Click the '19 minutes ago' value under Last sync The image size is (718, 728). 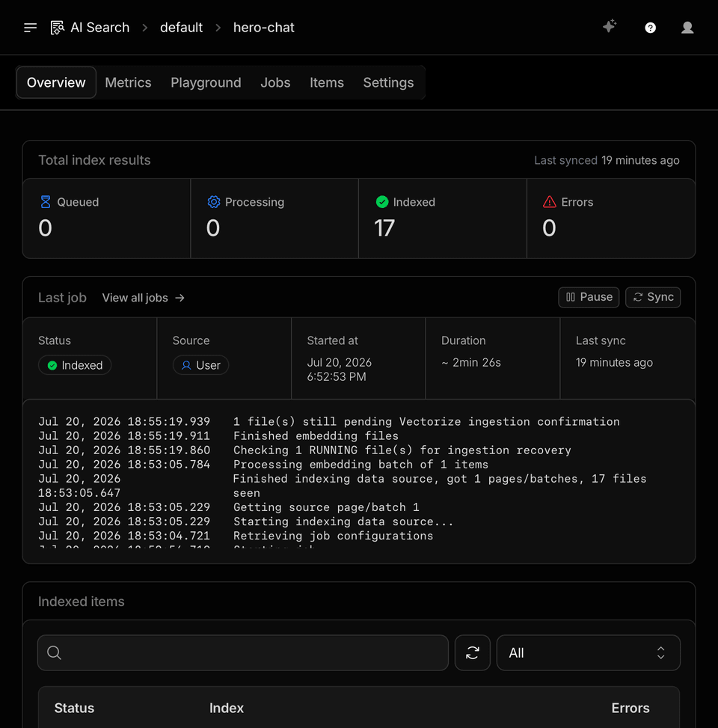614,363
